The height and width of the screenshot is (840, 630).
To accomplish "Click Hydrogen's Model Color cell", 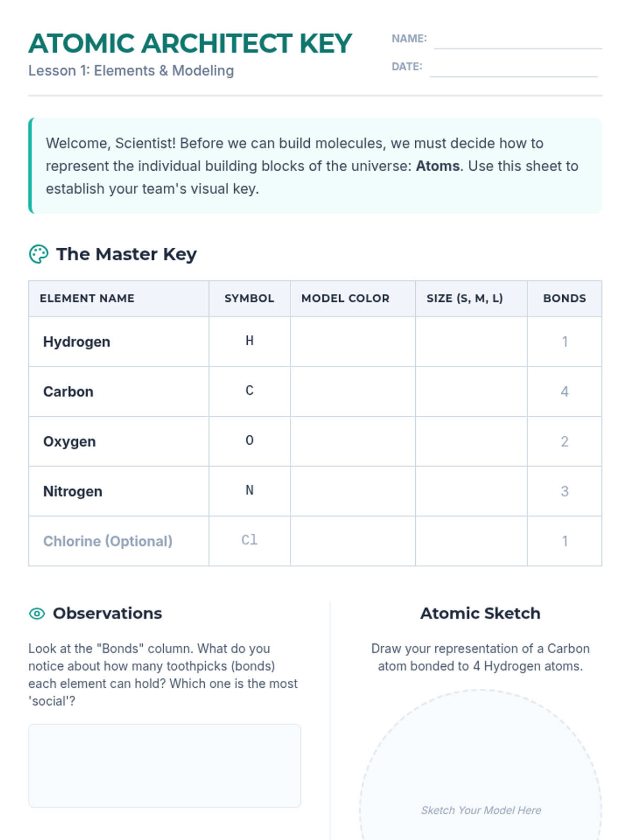I will pyautogui.click(x=352, y=341).
